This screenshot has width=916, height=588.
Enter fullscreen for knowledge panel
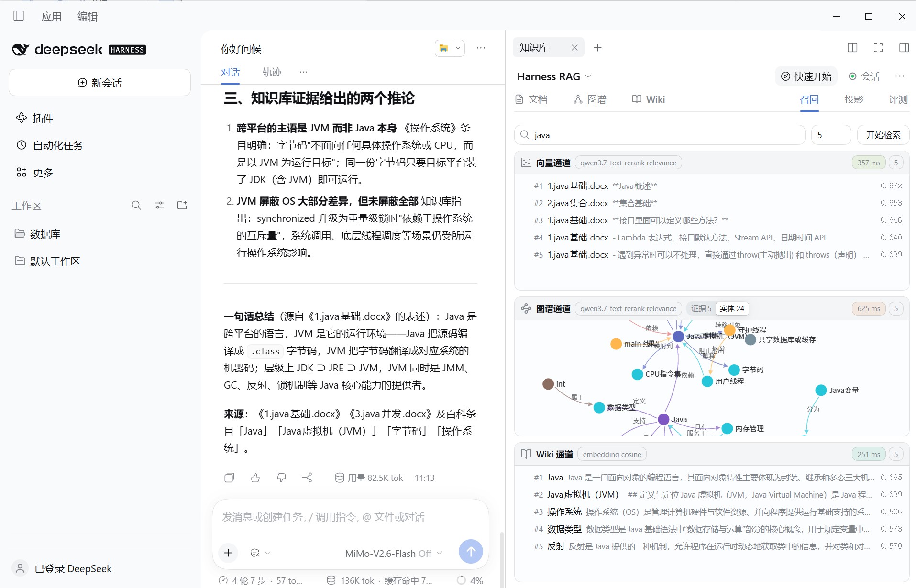(878, 47)
